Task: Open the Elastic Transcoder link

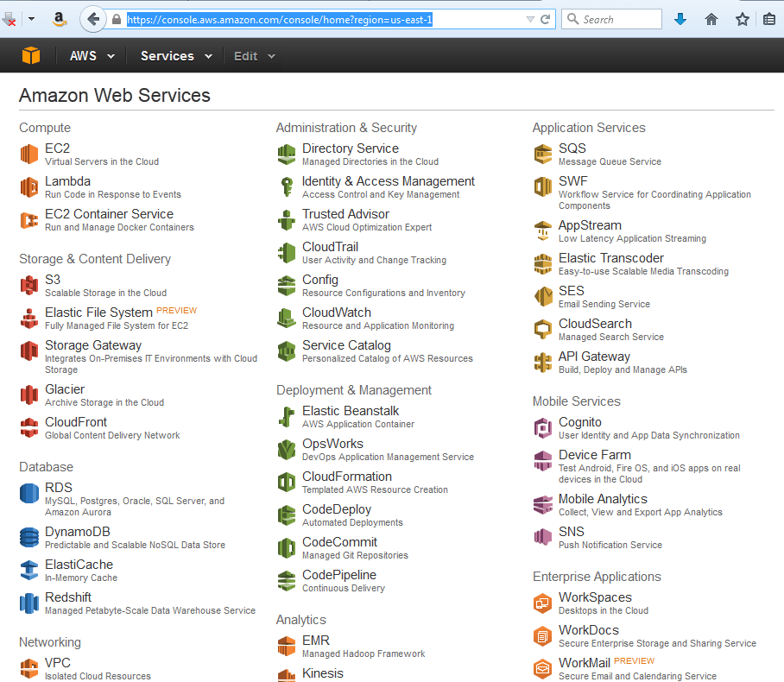Action: click(611, 258)
